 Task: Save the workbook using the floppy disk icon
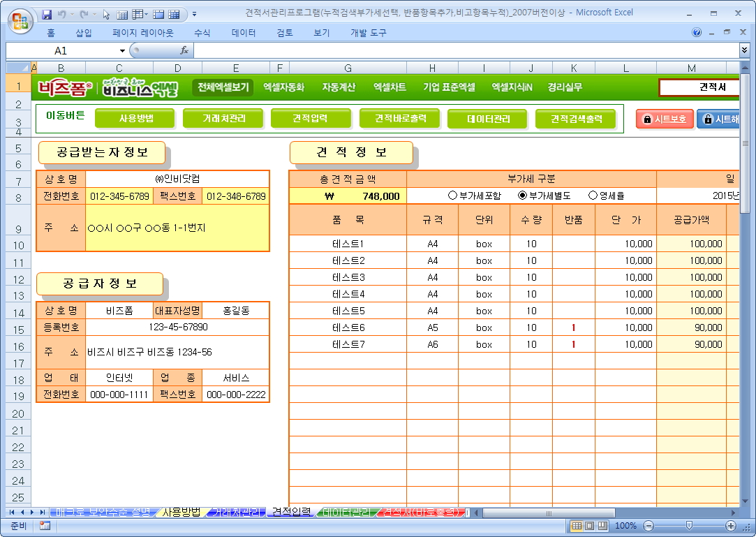coord(47,14)
